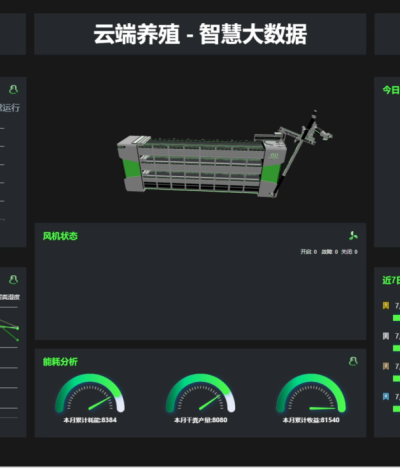Click the blue rank flag icon
Image resolution: width=400 pixels, height=468 pixels.
[x=386, y=396]
